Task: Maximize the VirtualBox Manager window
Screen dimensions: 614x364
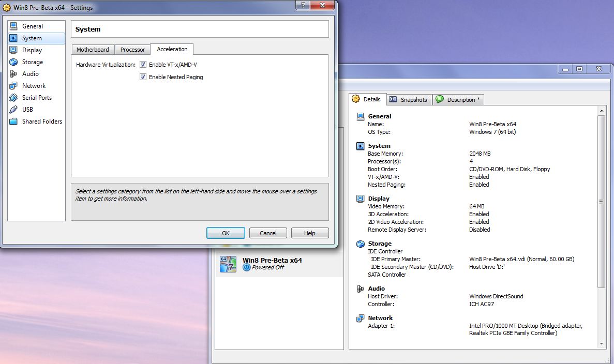Action: coord(579,69)
